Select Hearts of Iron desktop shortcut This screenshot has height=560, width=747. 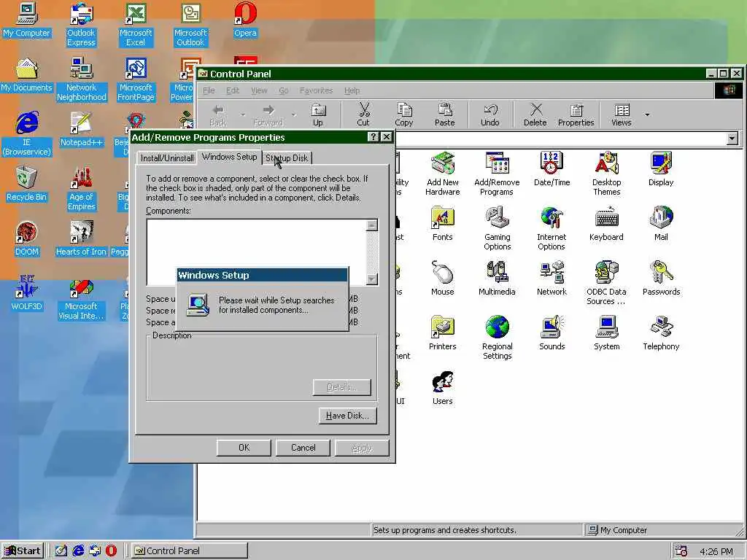81,238
